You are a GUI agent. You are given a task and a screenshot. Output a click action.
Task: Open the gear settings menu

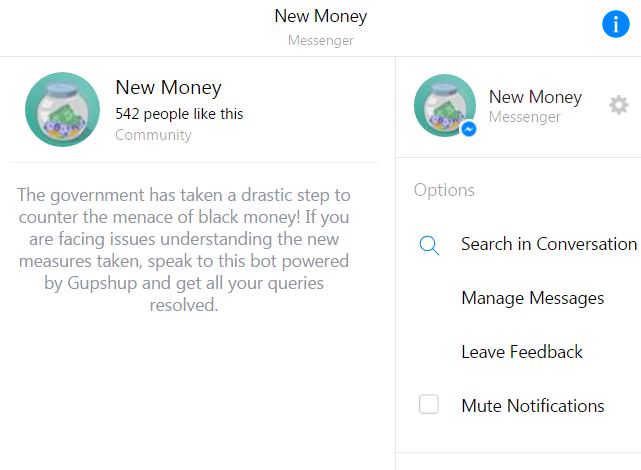coord(619,105)
